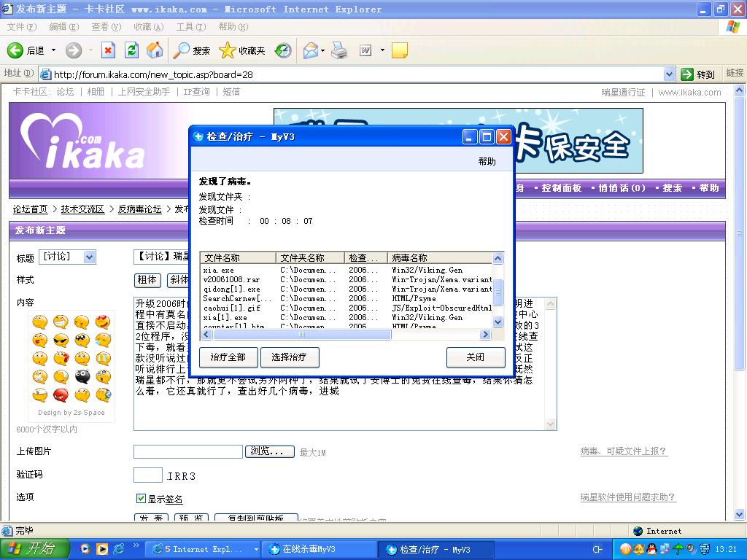
Task: Click the virus list horizontal scrollbar thumb
Action: [x=302, y=335]
